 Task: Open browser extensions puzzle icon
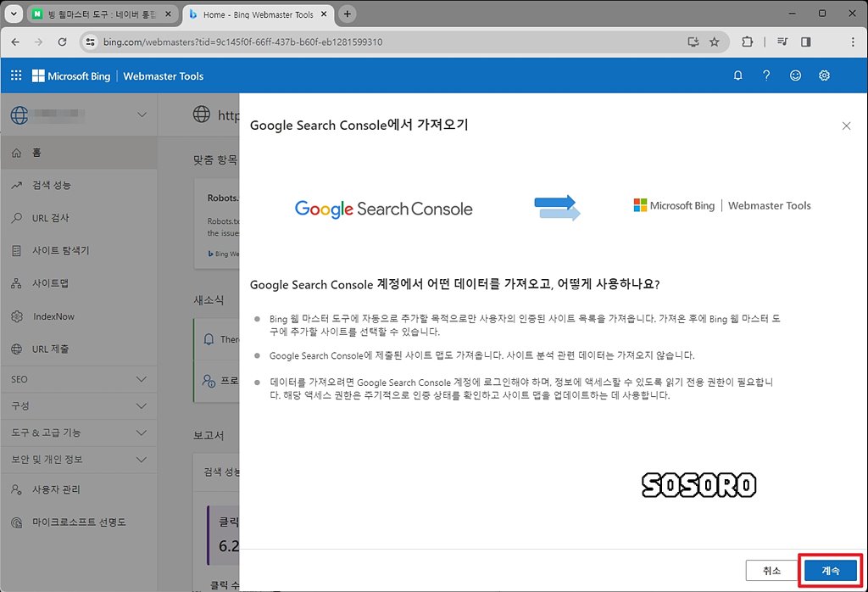click(747, 42)
